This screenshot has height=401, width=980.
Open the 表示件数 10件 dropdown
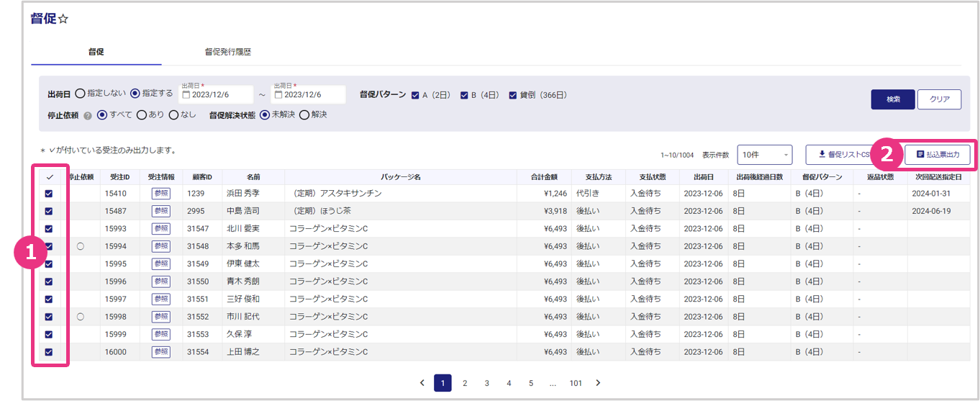point(764,155)
